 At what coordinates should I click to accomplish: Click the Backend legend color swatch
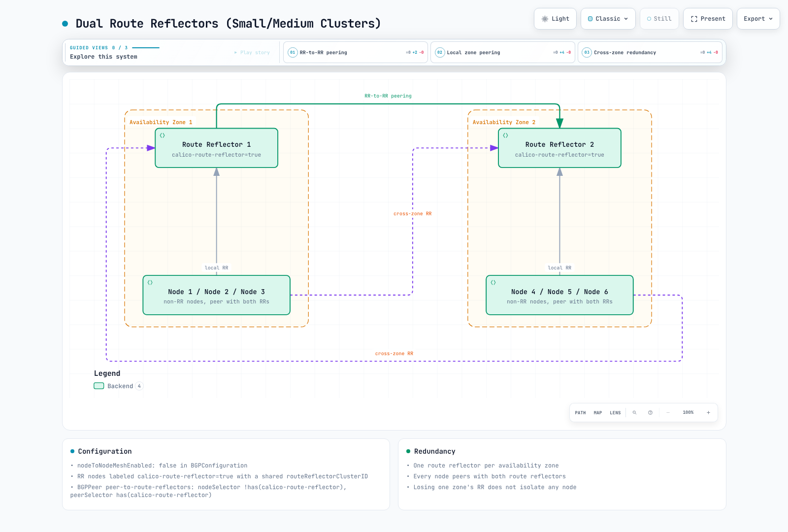[x=99, y=386]
